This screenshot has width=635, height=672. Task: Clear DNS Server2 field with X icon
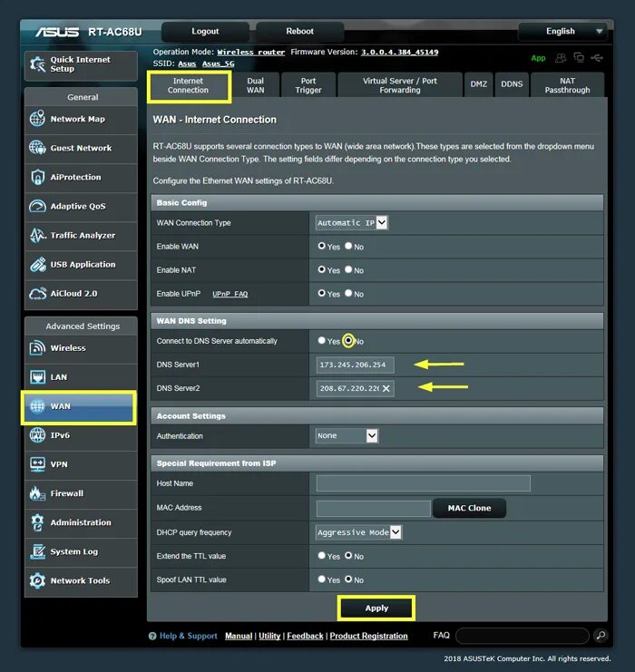(386, 388)
